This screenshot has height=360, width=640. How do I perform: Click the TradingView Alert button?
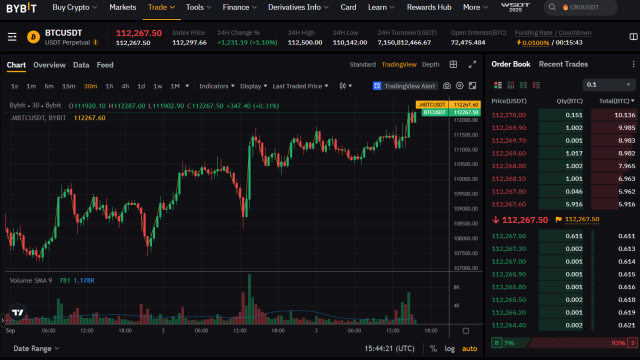tap(405, 86)
